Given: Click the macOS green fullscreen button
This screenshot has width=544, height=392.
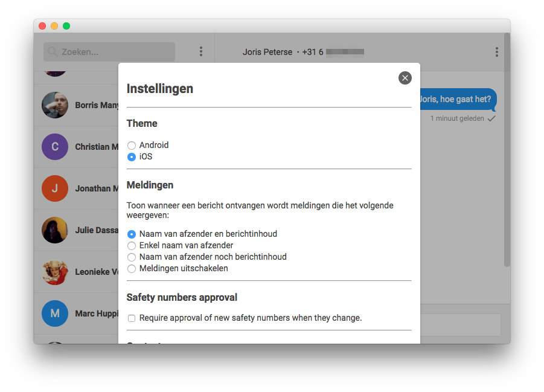Looking at the screenshot, I should pos(66,26).
